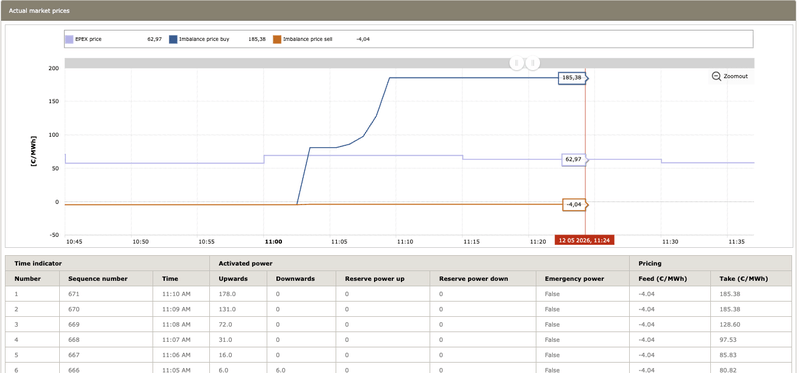The image size is (800, 373).
Task: Click the red 12 05 2026, 11:24 time marker
Action: pyautogui.click(x=585, y=240)
